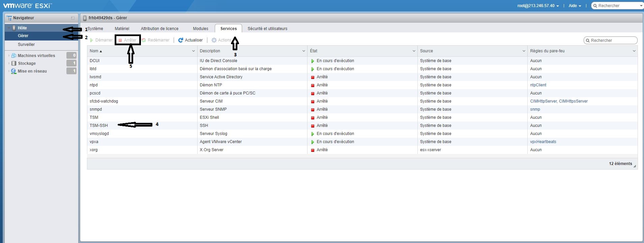Image resolution: width=644 pixels, height=243 pixels.
Task: Click the Stockage storage icon
Action: pyautogui.click(x=14, y=63)
